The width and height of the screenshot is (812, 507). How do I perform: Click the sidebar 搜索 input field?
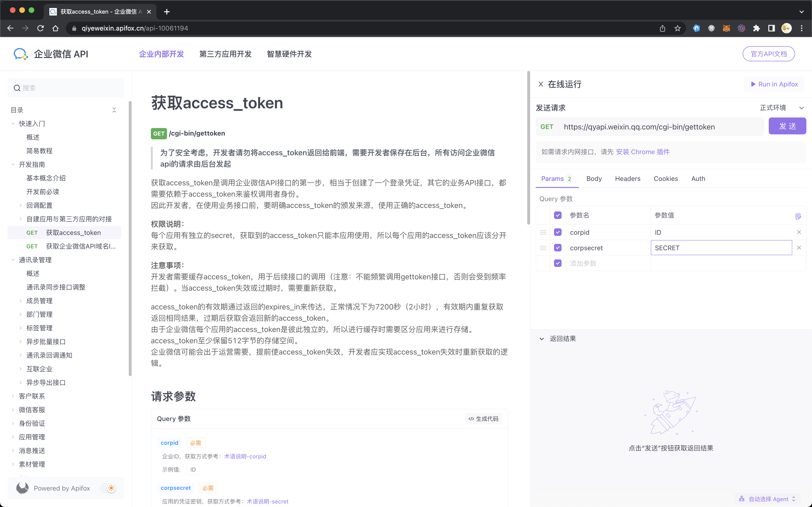click(x=66, y=88)
